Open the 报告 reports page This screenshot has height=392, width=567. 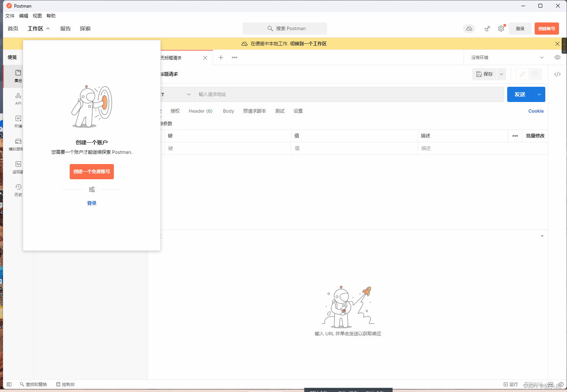click(x=65, y=29)
